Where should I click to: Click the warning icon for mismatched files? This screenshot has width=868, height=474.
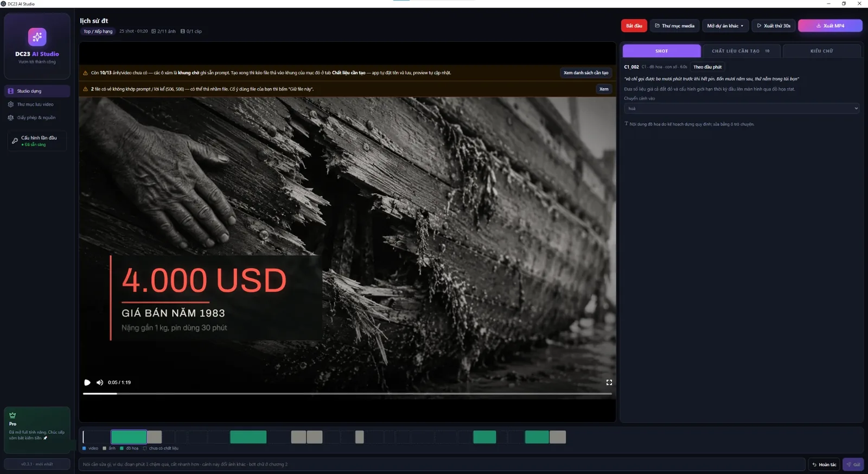(x=85, y=89)
